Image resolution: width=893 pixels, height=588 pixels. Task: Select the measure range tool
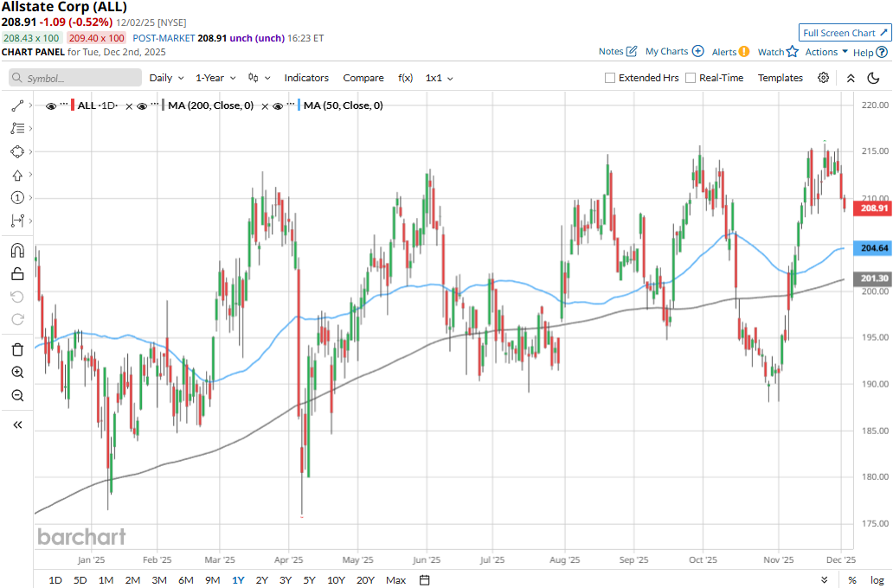point(17,220)
